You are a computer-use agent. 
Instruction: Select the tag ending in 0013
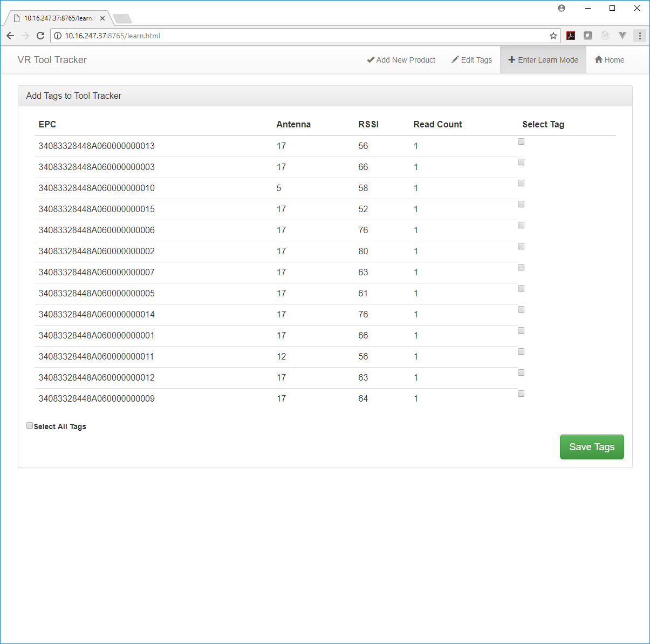(x=521, y=141)
